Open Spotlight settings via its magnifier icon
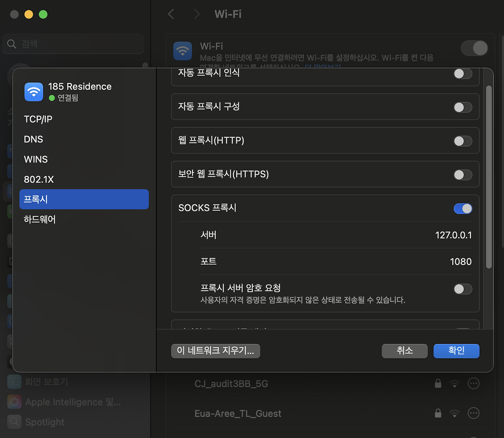The image size is (504, 438). point(14,421)
